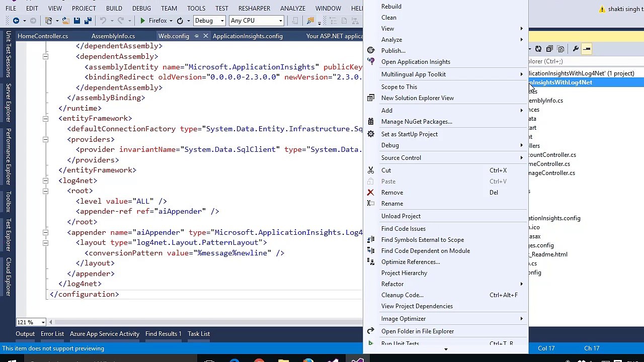Click Open Folder in File Explorer entry
Image resolution: width=644 pixels, height=362 pixels.
coord(446,331)
